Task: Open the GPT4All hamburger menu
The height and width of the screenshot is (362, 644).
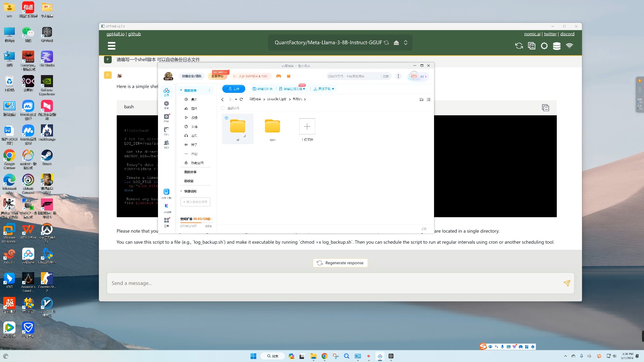Action: tap(112, 46)
